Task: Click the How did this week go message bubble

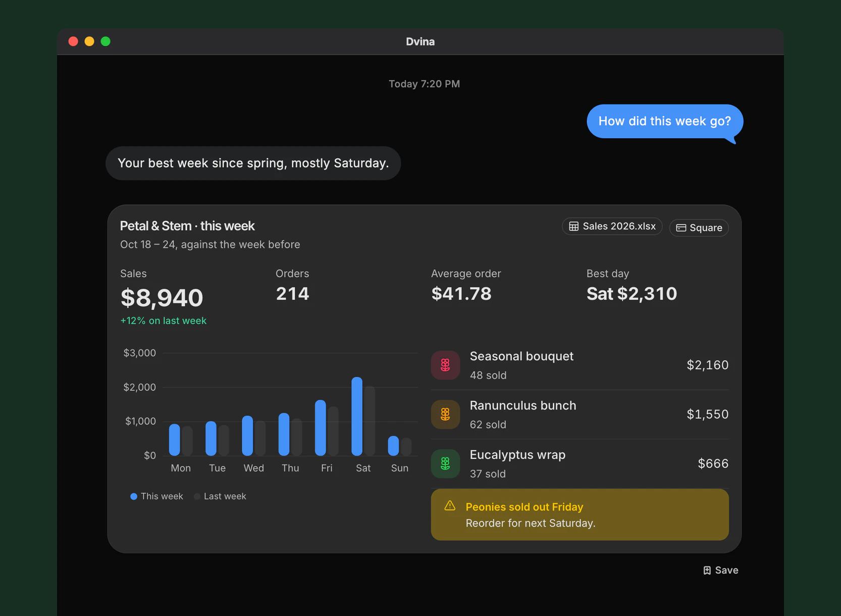Action: 664,121
